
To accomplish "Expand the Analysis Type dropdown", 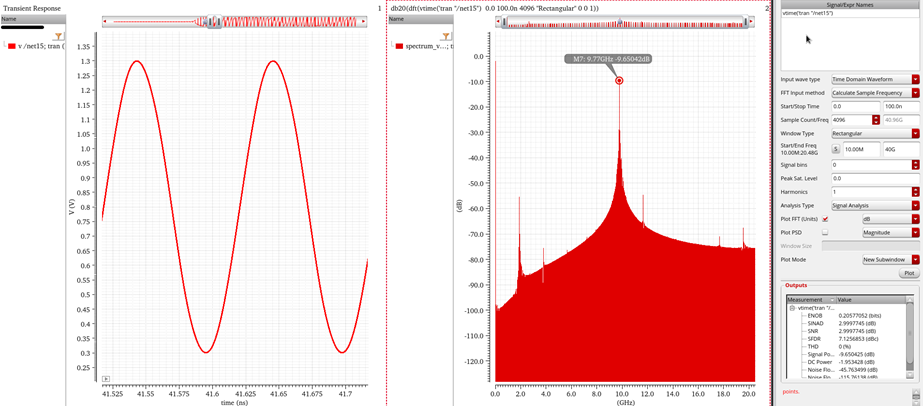I will [x=915, y=205].
